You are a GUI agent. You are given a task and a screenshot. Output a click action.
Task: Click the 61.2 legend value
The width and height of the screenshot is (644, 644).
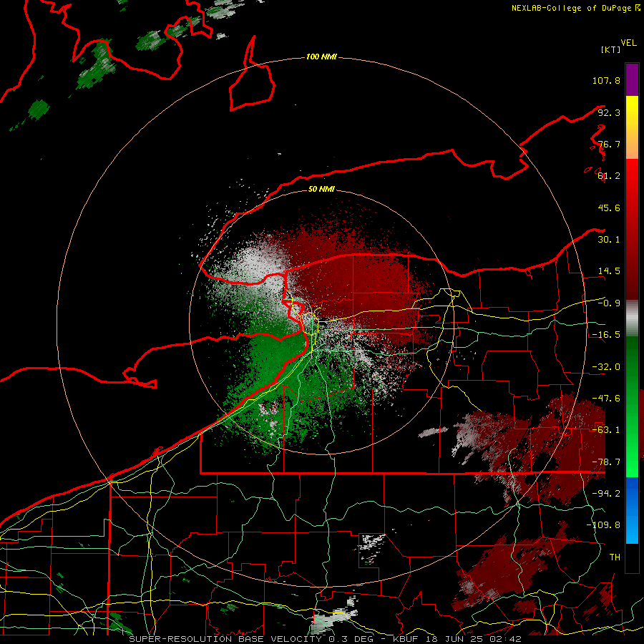(x=609, y=176)
